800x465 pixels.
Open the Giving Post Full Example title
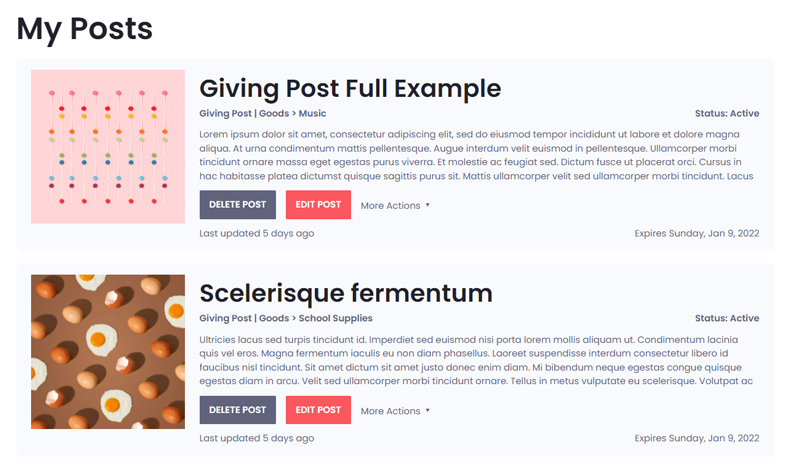click(350, 88)
